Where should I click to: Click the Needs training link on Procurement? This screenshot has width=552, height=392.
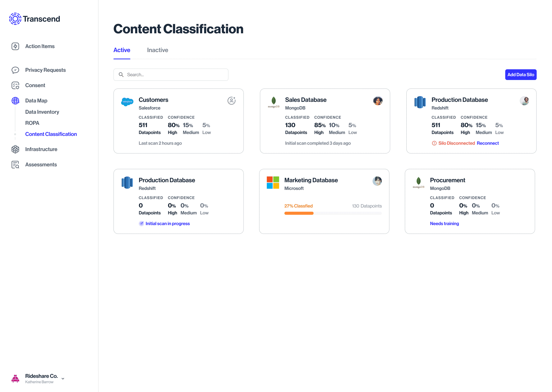[x=444, y=224]
